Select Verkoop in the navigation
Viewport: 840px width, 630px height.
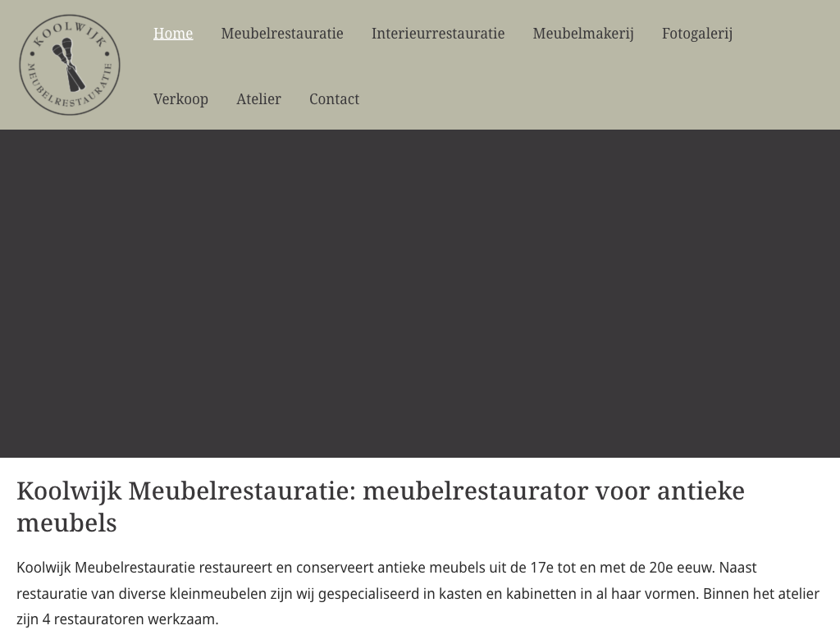click(x=180, y=99)
